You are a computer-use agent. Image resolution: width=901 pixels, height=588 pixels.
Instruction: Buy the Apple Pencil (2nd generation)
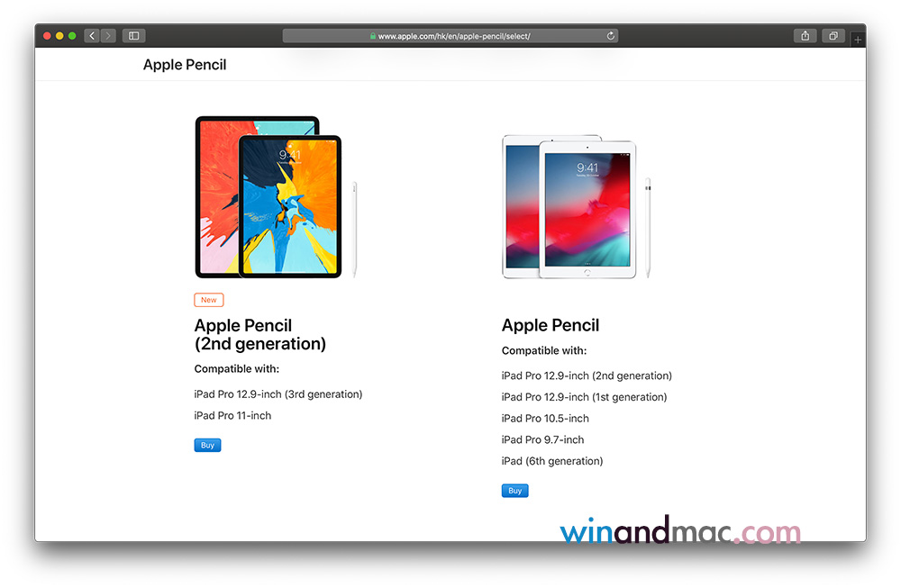pos(207,445)
